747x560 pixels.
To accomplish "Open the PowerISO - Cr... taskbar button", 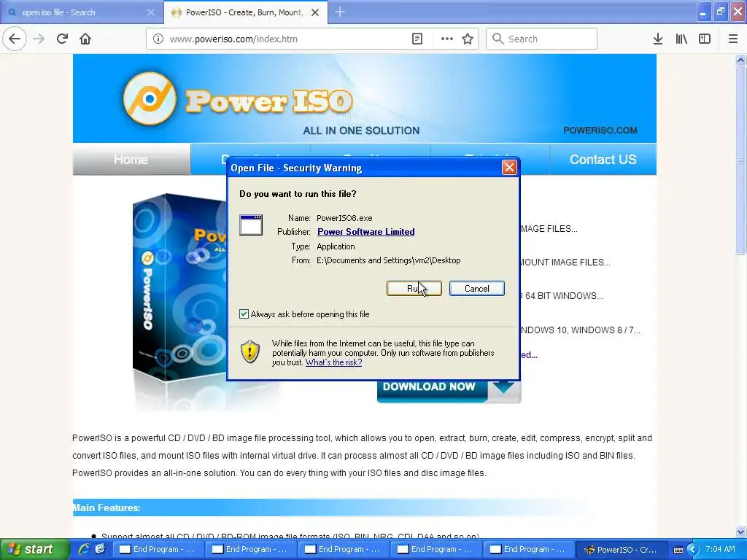I will point(622,550).
